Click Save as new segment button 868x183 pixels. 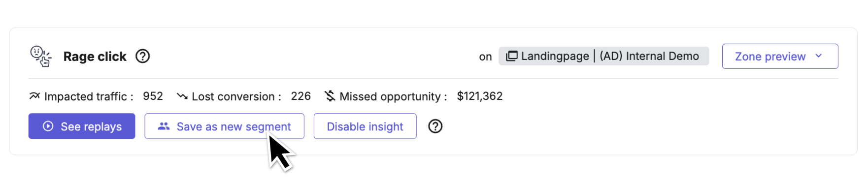[x=224, y=126]
